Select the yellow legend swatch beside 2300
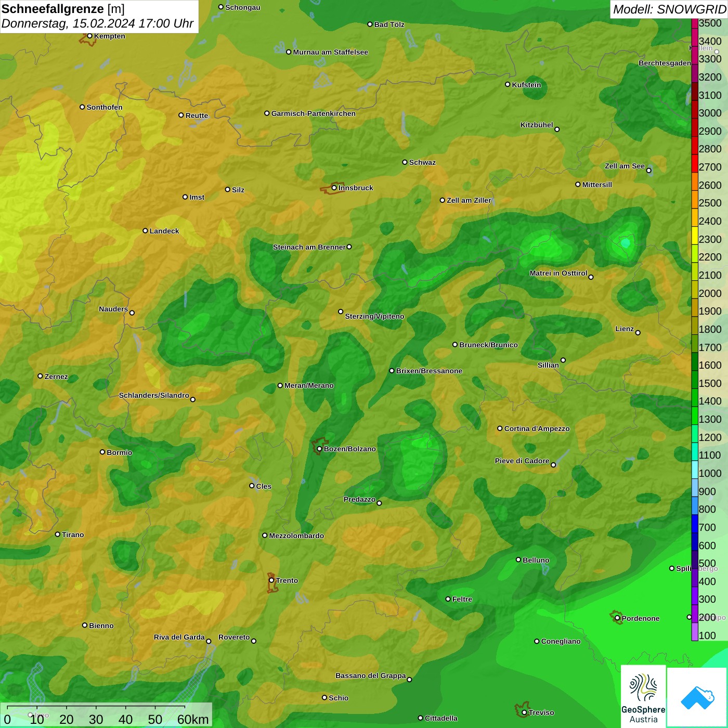728x728 pixels. 695,235
